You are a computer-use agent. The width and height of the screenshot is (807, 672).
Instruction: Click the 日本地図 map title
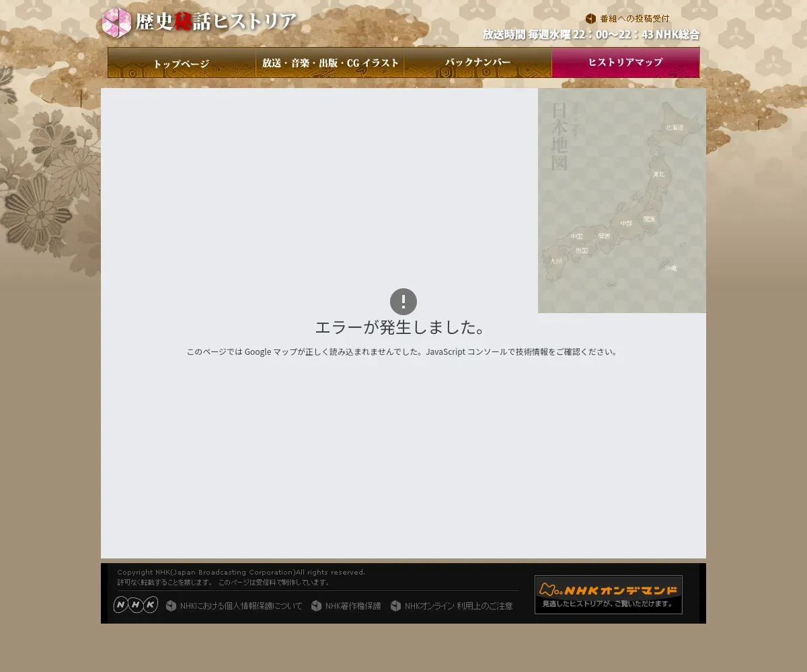(x=560, y=137)
